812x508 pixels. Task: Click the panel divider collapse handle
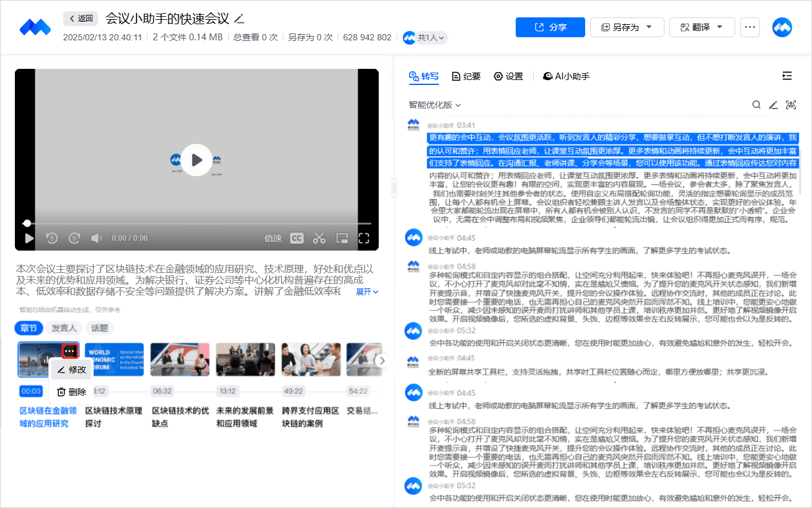tap(394, 187)
